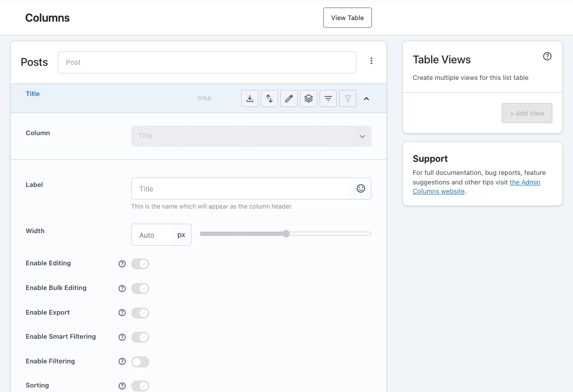Click help icon next to Enable Export
573x392 pixels.
[122, 313]
